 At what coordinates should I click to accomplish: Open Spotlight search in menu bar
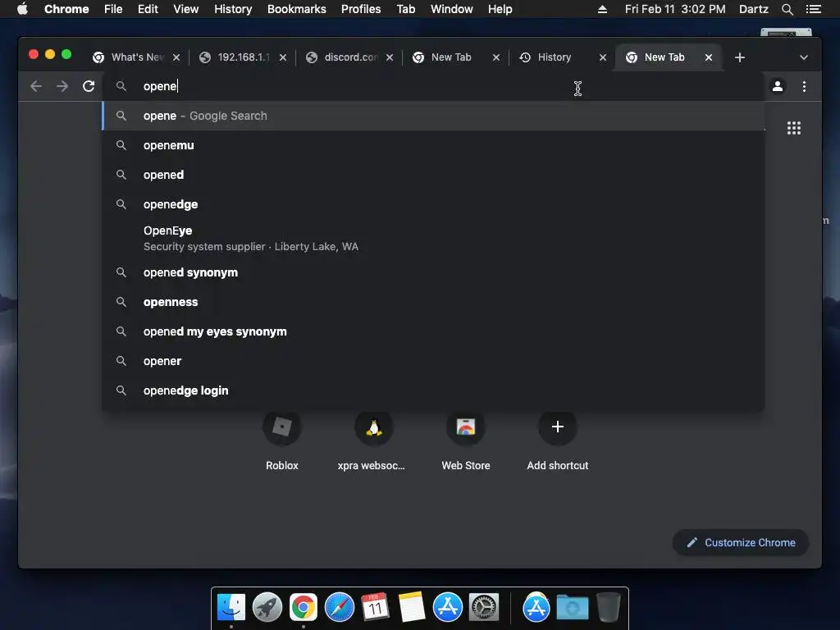tap(787, 9)
